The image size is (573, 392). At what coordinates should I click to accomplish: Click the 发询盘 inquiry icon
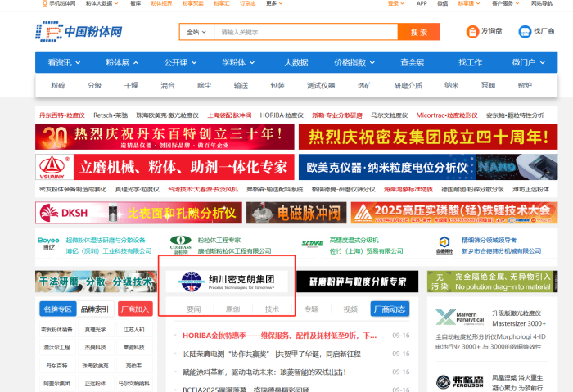473,32
